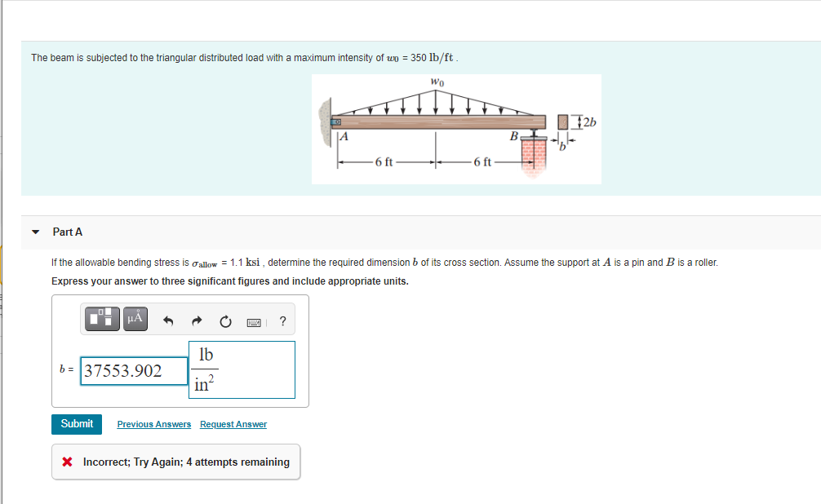Open the units entry dropdown showing lb/in²

click(x=242, y=369)
